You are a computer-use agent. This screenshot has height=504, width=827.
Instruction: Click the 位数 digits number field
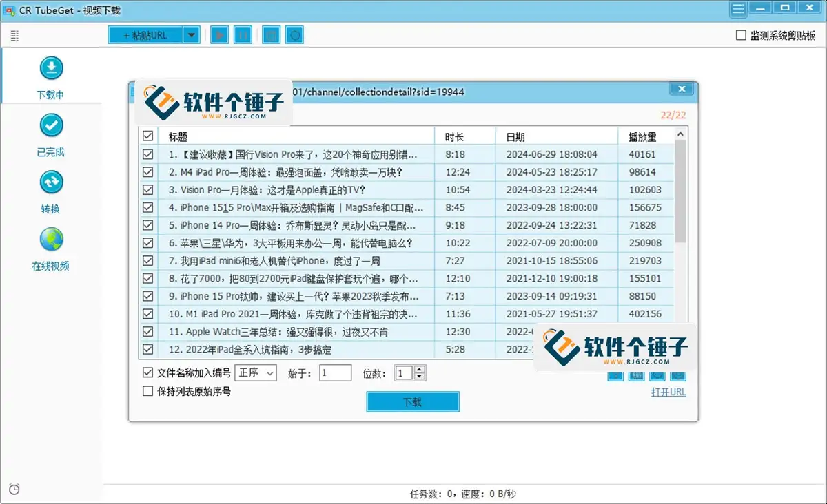404,372
